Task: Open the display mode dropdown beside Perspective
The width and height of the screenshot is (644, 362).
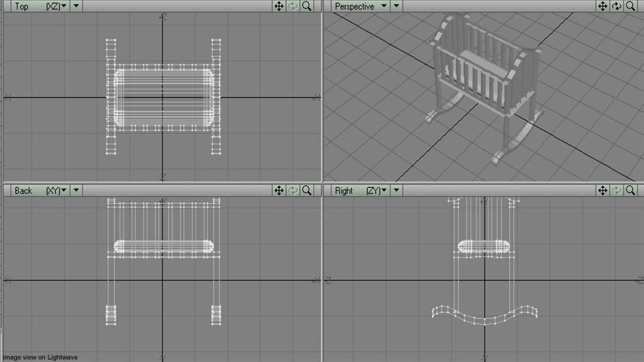Action: [x=396, y=6]
